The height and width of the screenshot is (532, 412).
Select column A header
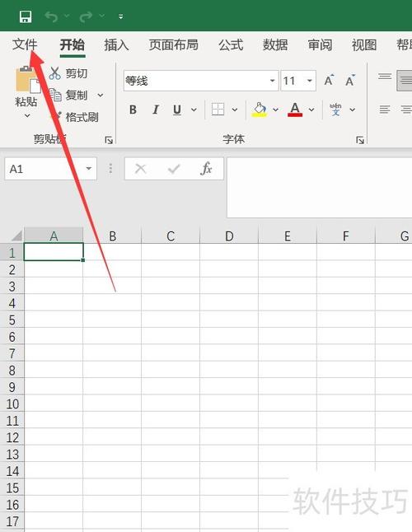pos(54,236)
